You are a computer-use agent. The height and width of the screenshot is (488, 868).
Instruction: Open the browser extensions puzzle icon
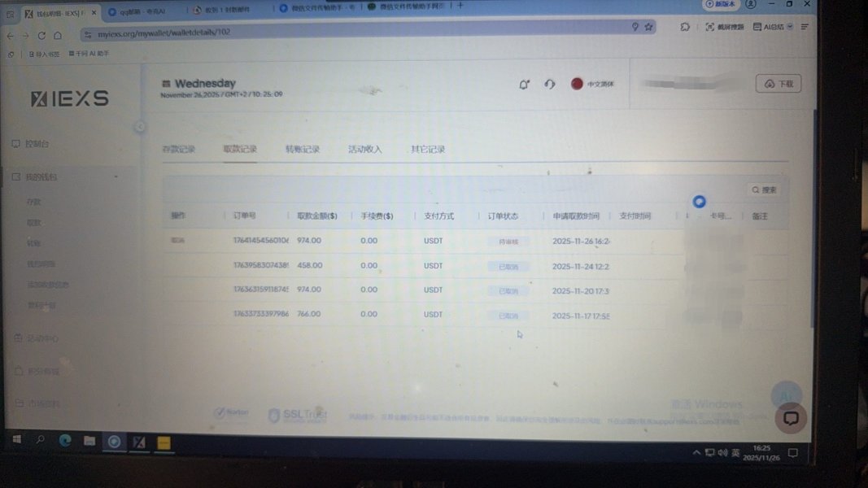tap(685, 27)
